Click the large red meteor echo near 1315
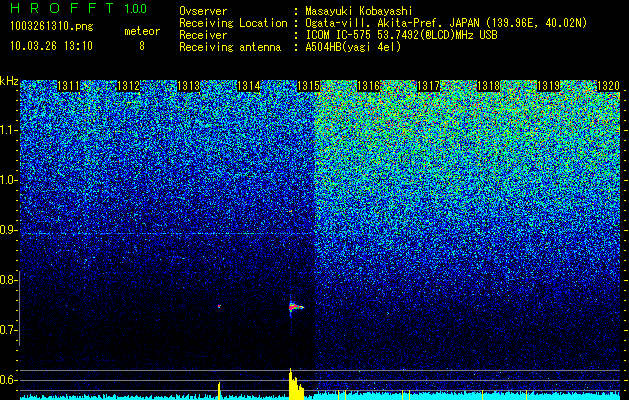 point(295,307)
